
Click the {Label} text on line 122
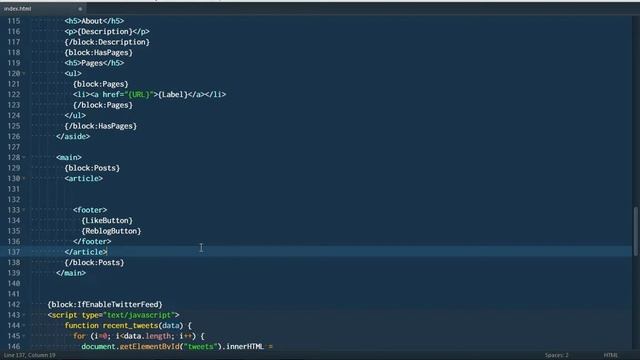click(x=173, y=95)
